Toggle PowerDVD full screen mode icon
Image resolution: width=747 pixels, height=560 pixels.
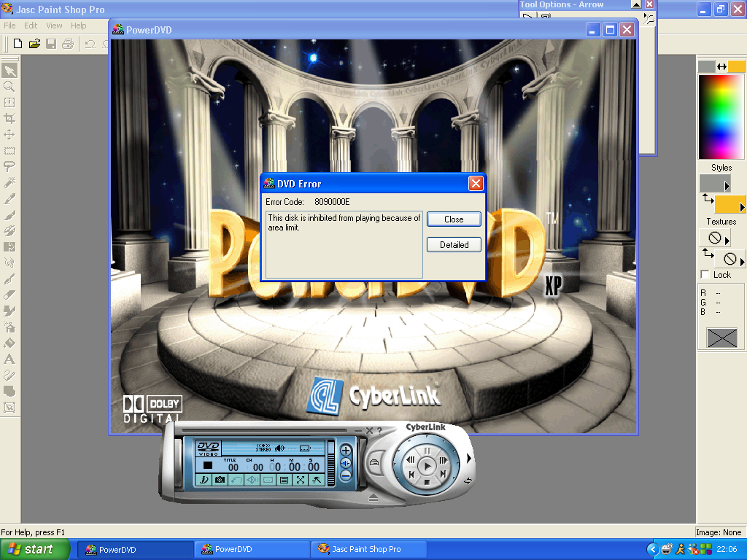point(300,480)
